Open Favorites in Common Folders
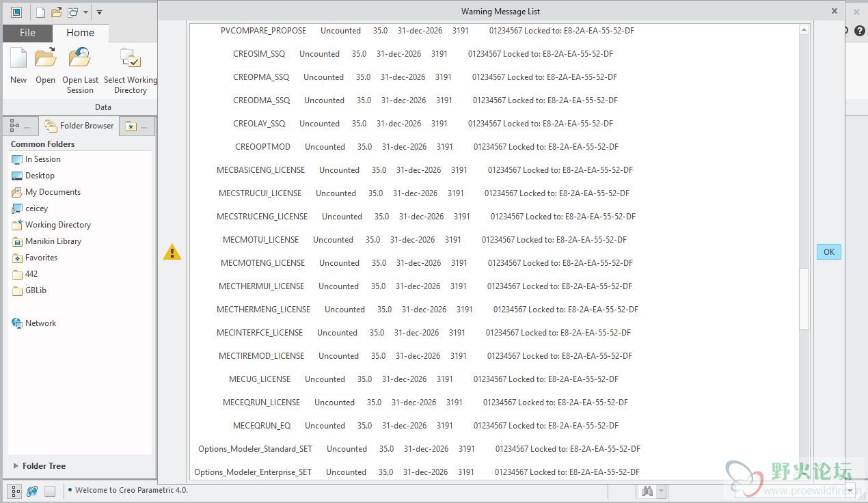This screenshot has height=503, width=868. (x=35, y=258)
